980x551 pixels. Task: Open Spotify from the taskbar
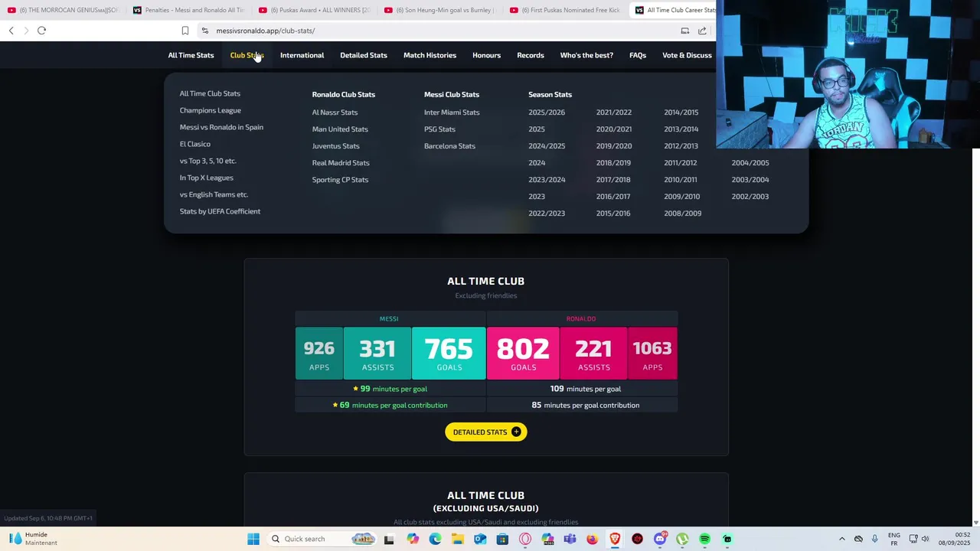705,539
